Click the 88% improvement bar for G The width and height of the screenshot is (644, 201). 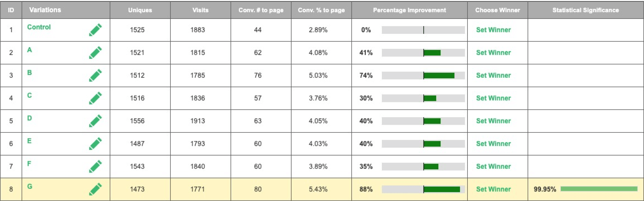coord(423,189)
